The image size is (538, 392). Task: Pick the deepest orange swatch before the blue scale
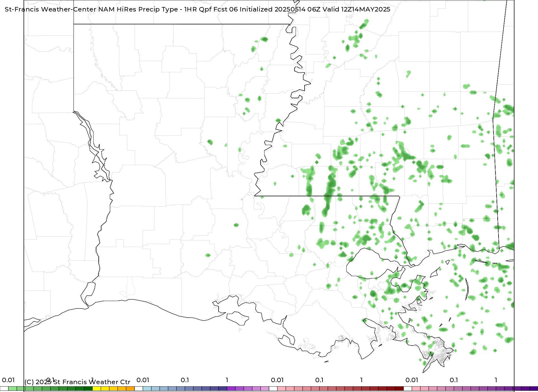pyautogui.click(x=130, y=389)
